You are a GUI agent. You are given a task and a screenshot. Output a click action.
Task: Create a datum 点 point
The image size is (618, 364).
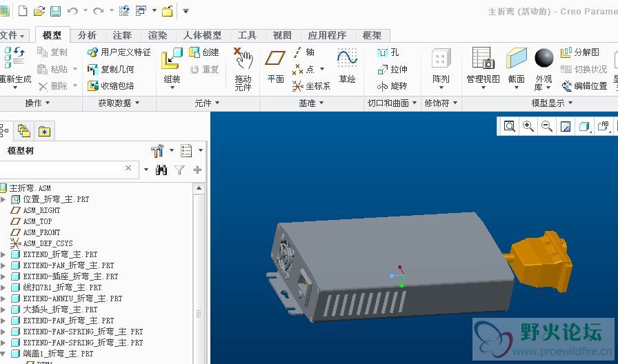coord(303,70)
